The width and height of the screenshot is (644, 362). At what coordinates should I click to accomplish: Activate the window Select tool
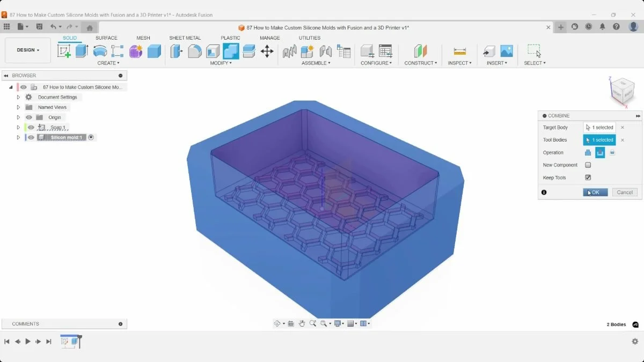[534, 51]
